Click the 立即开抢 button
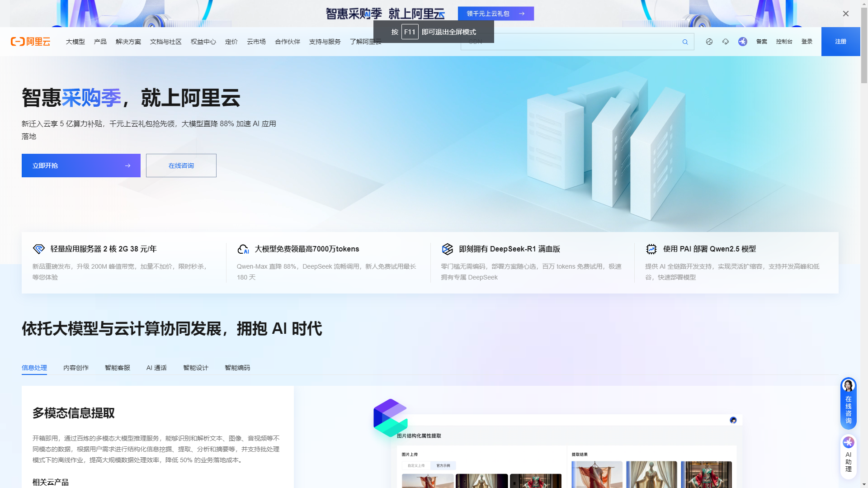 [x=81, y=166]
